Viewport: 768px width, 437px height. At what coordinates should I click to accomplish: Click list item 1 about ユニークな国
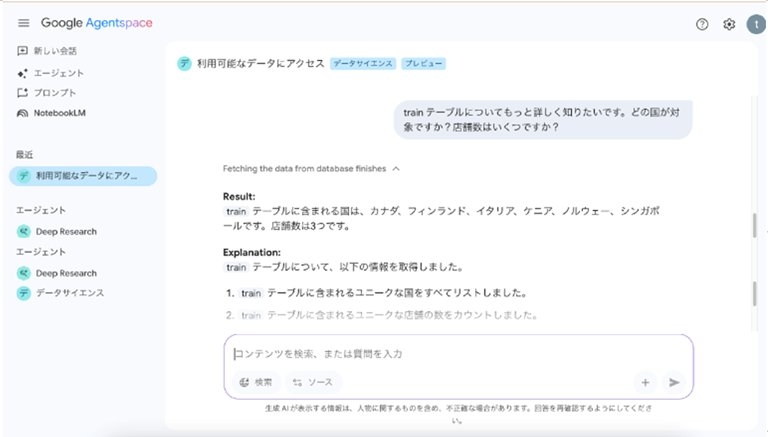pyautogui.click(x=377, y=293)
